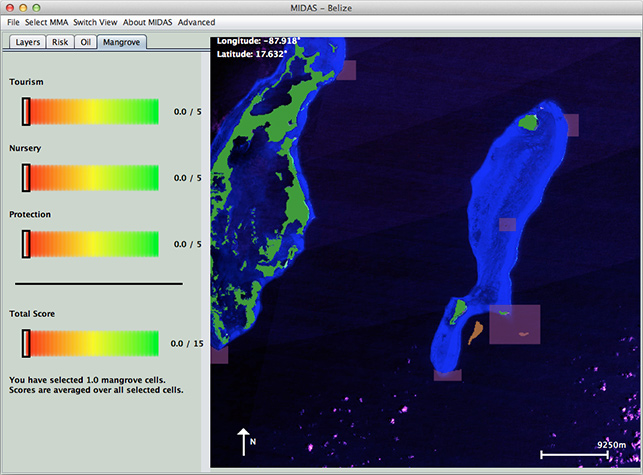This screenshot has height=475, width=643.
Task: Open the About MIDAS menu
Action: [148, 22]
